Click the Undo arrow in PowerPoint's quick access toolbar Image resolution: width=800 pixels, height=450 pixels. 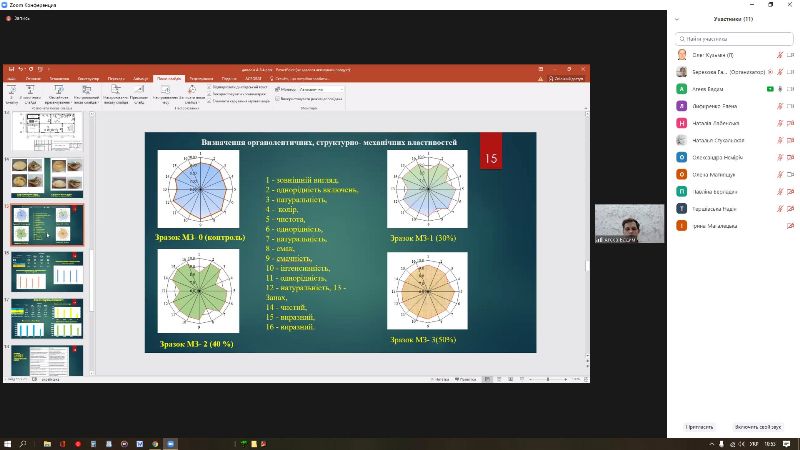point(20,69)
